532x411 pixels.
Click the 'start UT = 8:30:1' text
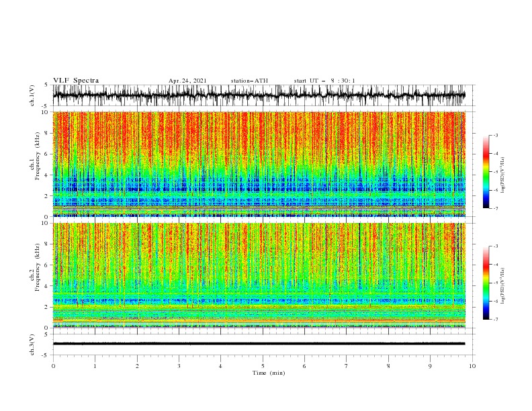[x=324, y=81]
